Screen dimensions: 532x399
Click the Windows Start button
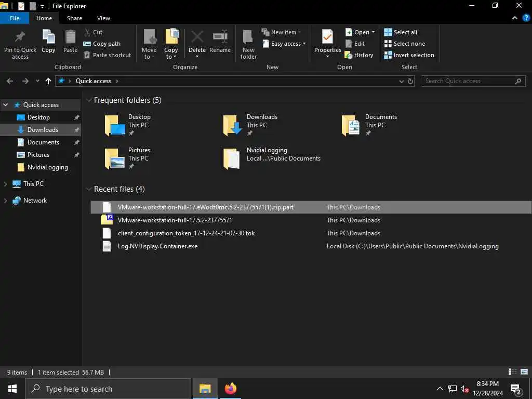click(12, 389)
